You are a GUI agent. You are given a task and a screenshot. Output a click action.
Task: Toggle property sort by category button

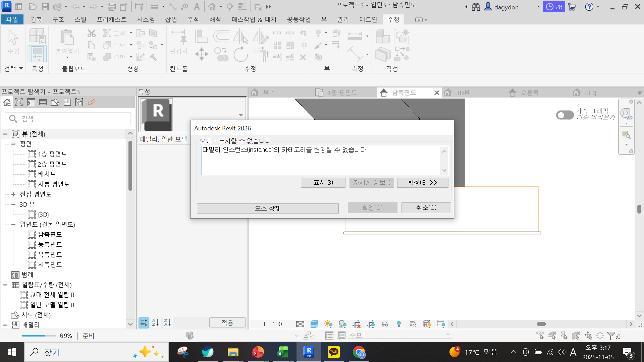[144, 323]
